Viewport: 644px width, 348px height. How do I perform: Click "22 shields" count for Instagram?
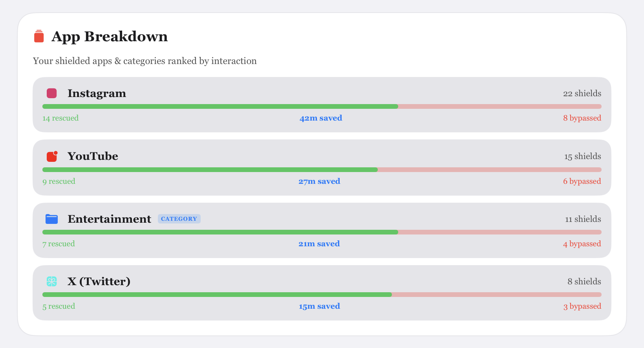tap(582, 93)
